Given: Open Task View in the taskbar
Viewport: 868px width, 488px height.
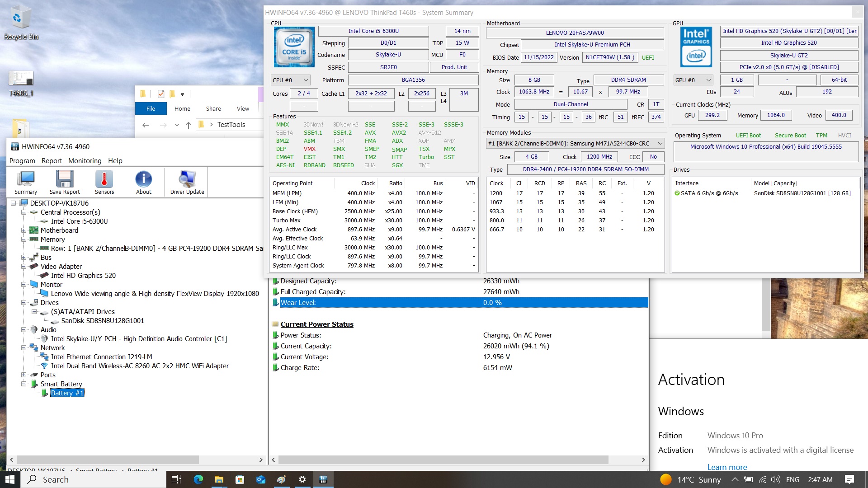Looking at the screenshot, I should 176,479.
